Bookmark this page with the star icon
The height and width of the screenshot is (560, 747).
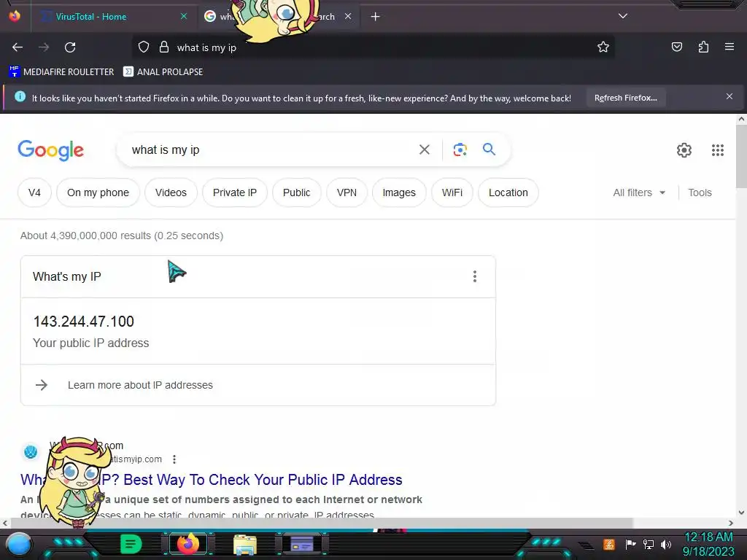[x=603, y=47]
